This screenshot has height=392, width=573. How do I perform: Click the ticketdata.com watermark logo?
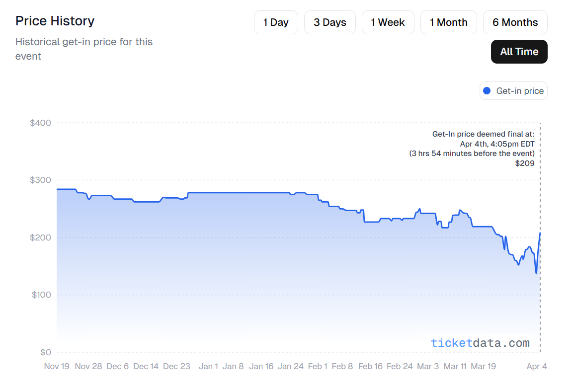click(481, 342)
